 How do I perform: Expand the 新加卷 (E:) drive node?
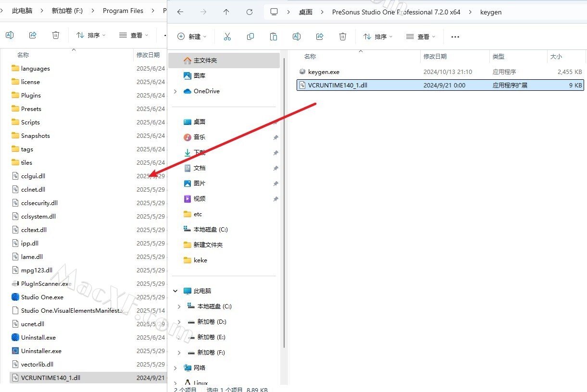click(x=179, y=337)
